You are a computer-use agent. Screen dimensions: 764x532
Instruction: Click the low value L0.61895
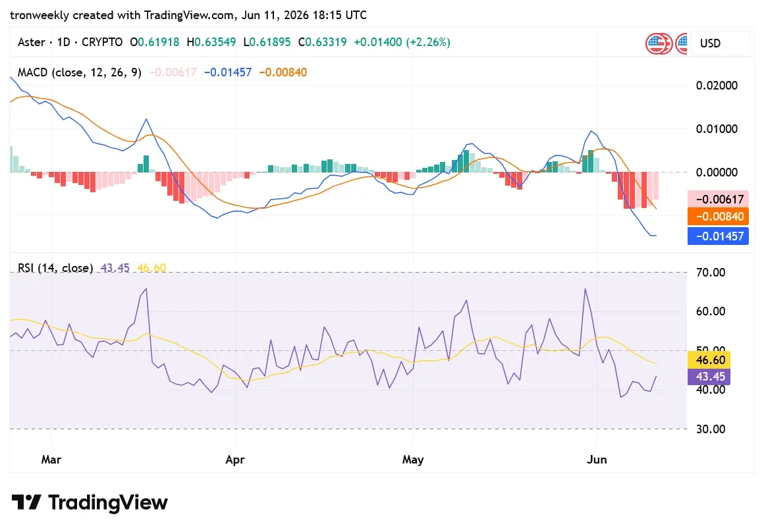(267, 42)
